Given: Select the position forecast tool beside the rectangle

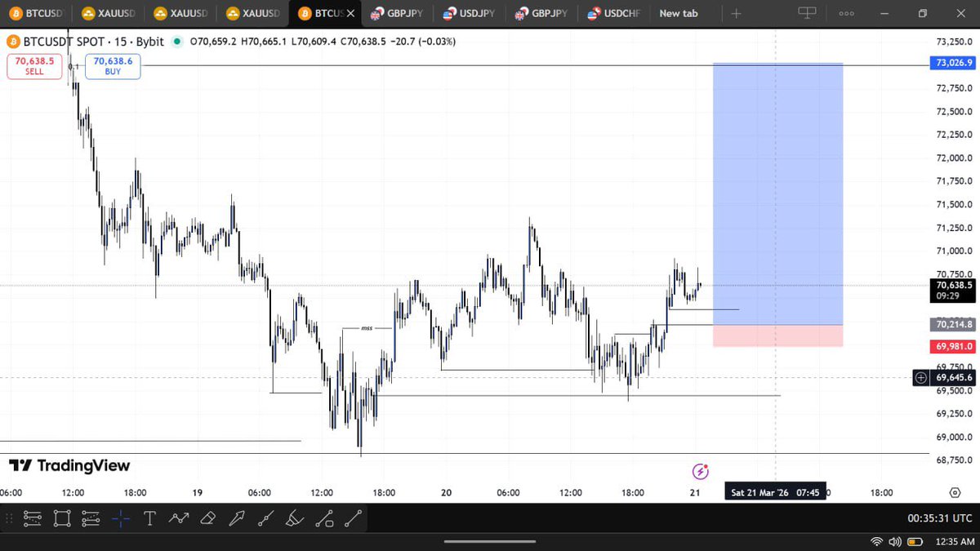Looking at the screenshot, I should point(91,518).
